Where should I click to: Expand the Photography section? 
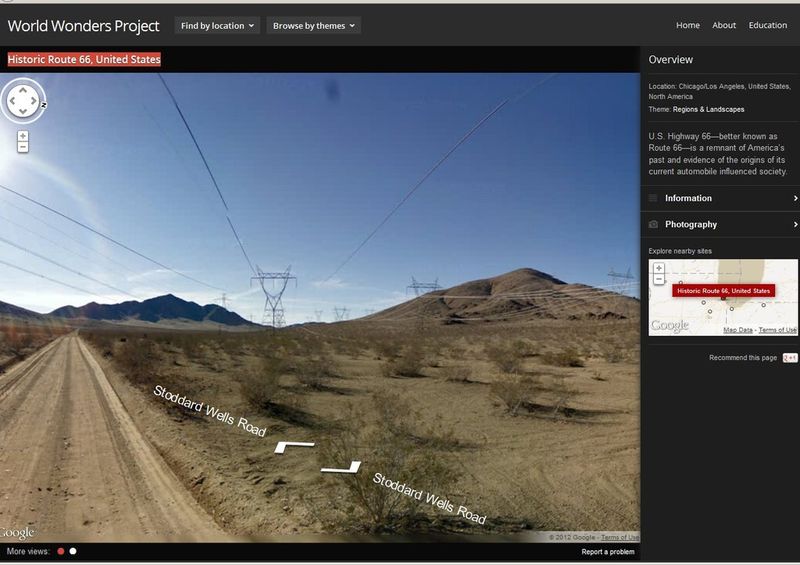tap(720, 225)
